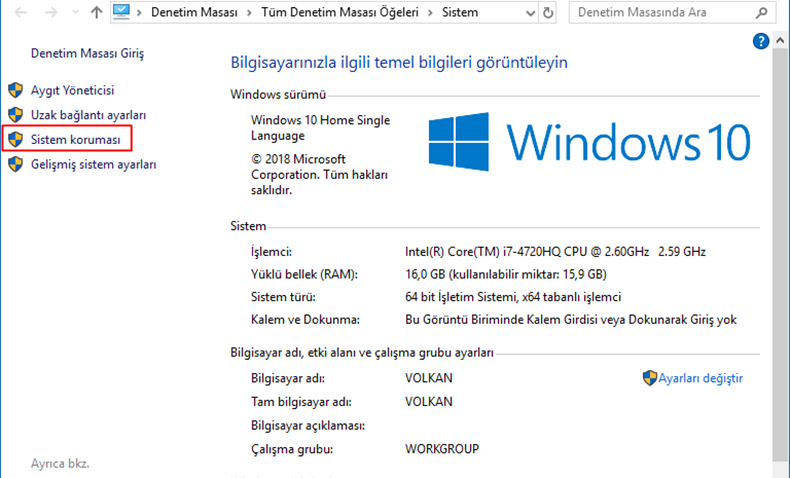Select Tüm Denetim Masası Öğeleri breadcrumb
The height and width of the screenshot is (478, 790).
click(x=340, y=12)
